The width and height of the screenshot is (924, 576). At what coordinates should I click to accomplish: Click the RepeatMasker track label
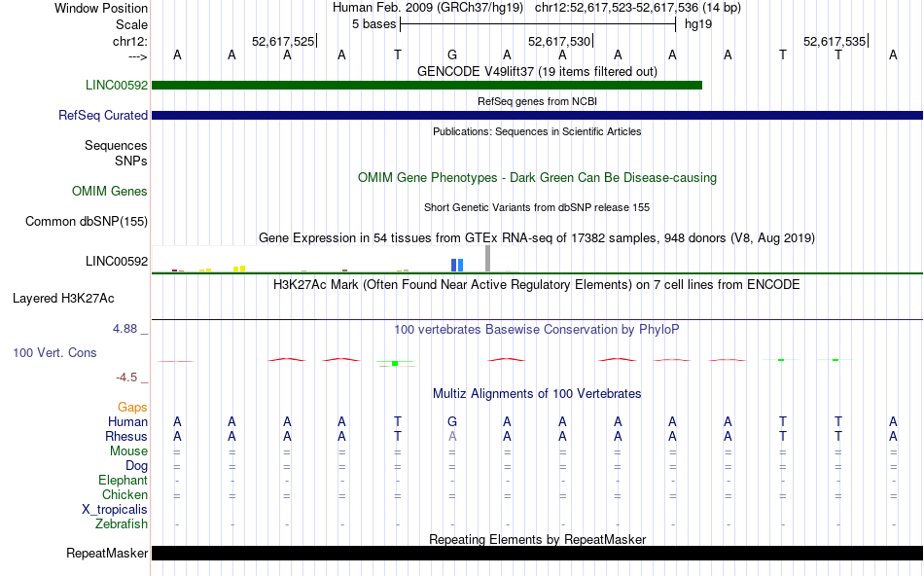coord(107,553)
